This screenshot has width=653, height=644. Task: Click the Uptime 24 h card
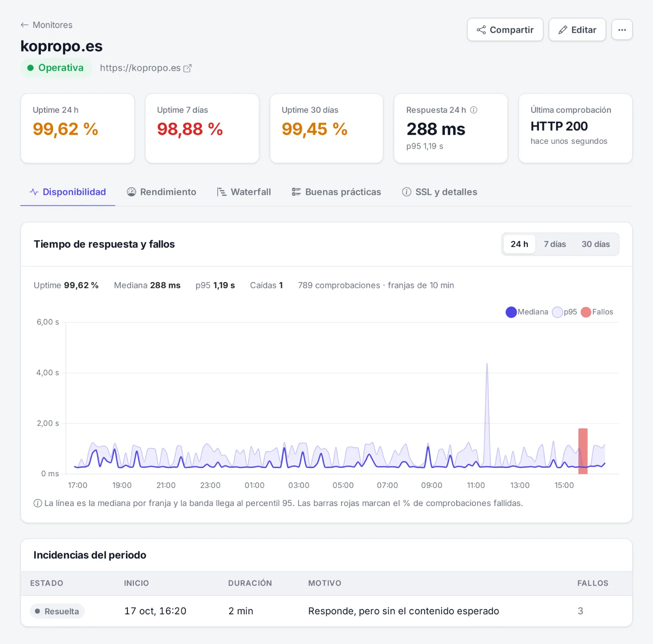click(x=78, y=128)
